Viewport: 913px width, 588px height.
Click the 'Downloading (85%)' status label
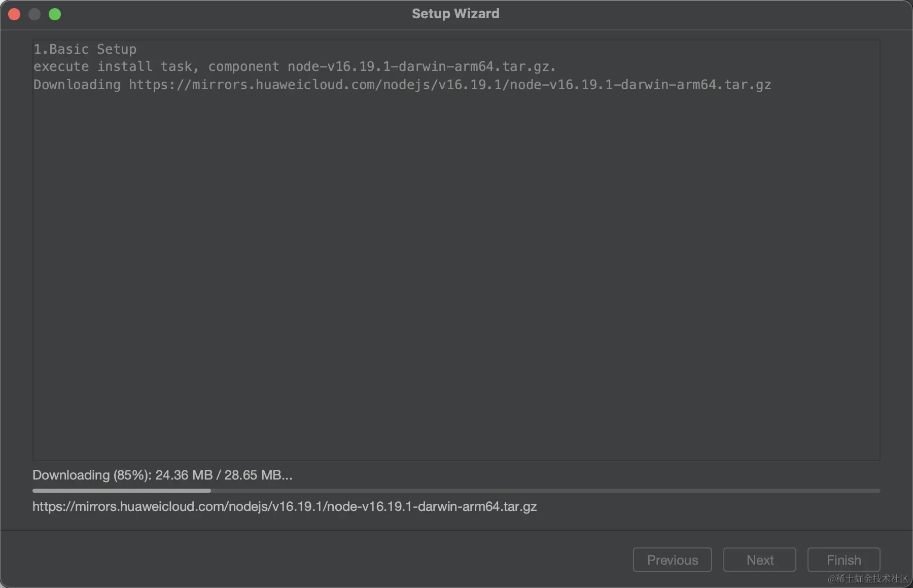[92, 475]
